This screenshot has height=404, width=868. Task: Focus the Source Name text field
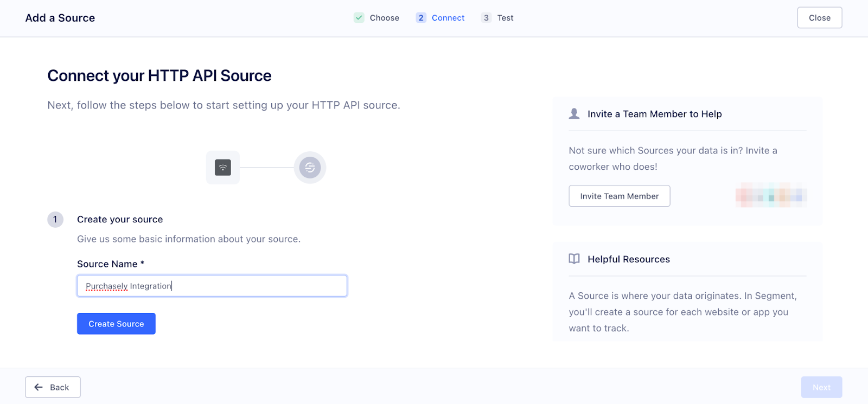point(212,286)
